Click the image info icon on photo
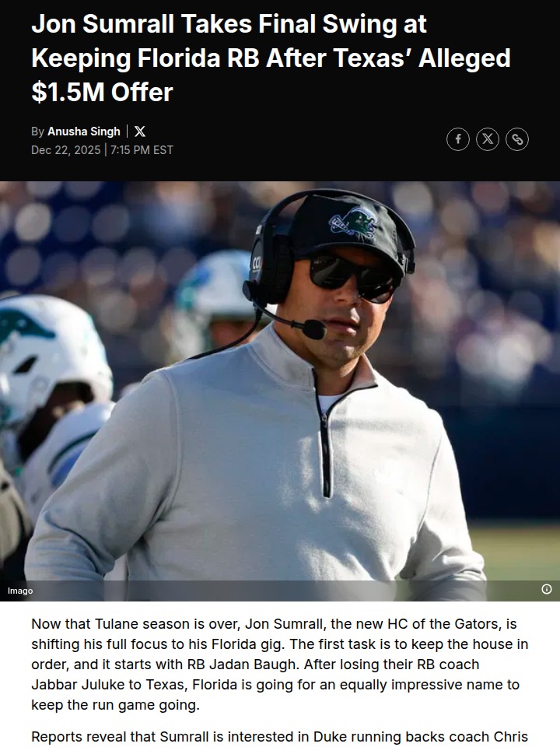 coord(547,589)
